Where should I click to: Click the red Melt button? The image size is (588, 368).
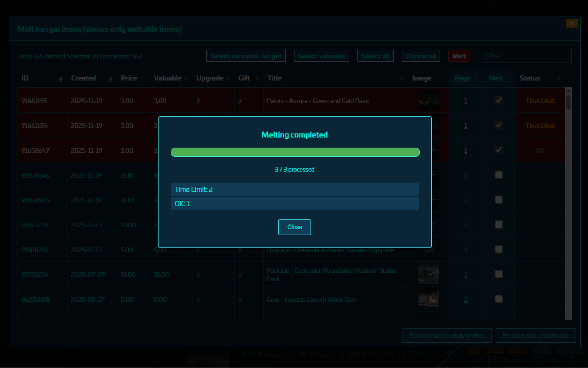459,56
